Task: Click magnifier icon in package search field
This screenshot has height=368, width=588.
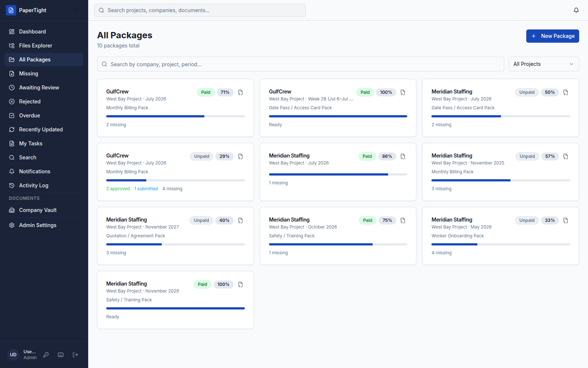Action: tap(104, 64)
